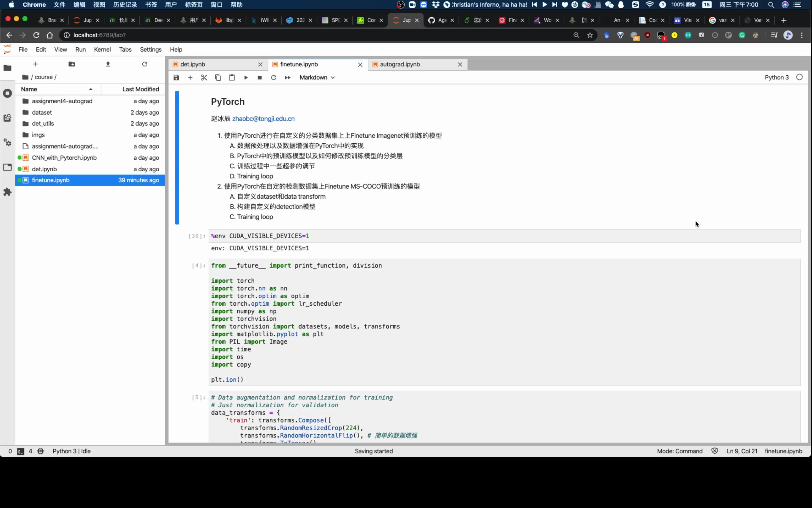Click Mode: Command in status bar
The image size is (812, 508).
(679, 451)
